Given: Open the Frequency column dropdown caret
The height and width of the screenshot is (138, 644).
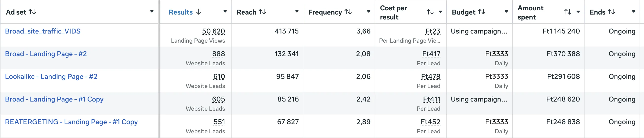Looking at the screenshot, I should click(x=368, y=12).
